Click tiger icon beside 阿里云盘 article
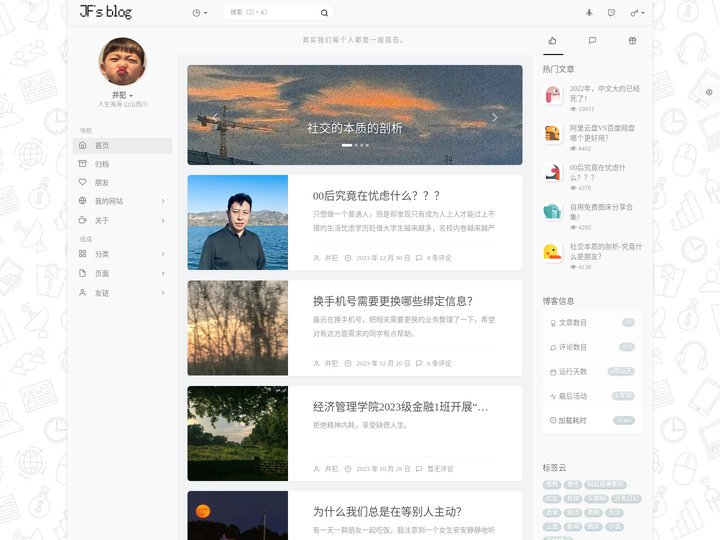The height and width of the screenshot is (540, 720). (552, 134)
